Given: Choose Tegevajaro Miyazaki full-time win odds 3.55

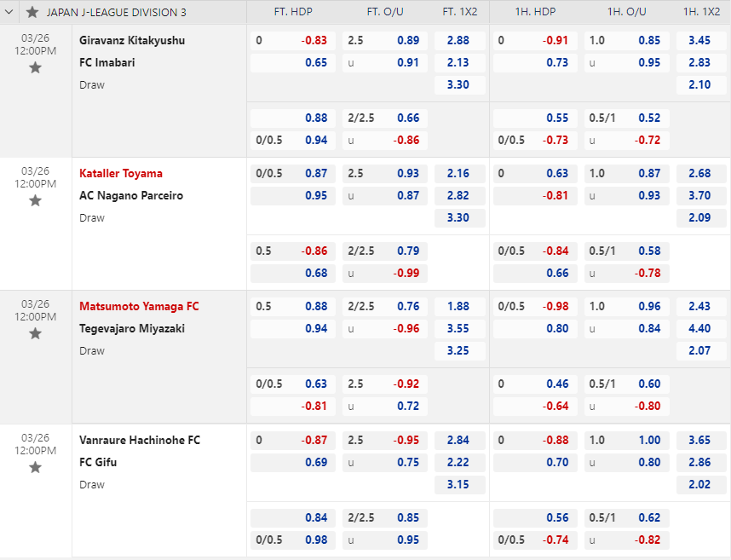Looking at the screenshot, I should pos(460,329).
